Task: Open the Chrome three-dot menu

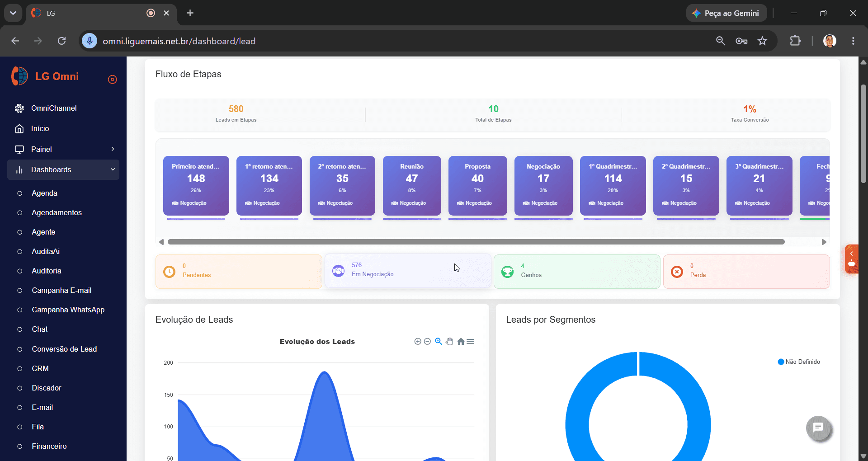Action: click(853, 41)
